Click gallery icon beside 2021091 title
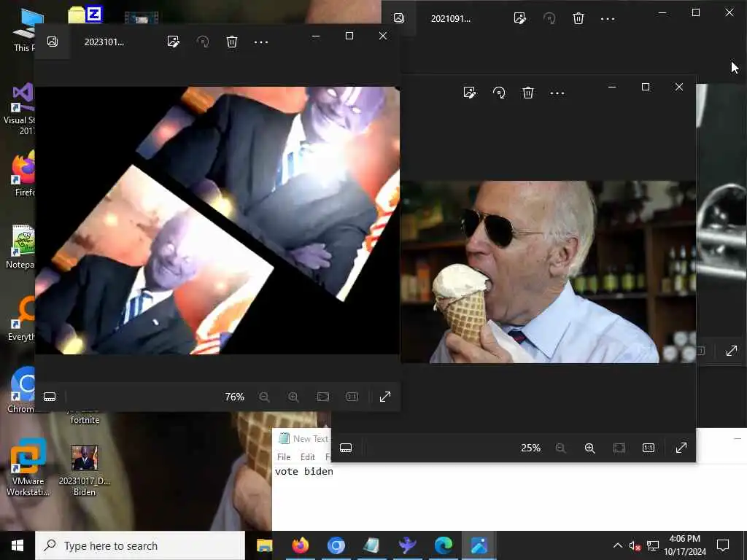 coord(399,18)
